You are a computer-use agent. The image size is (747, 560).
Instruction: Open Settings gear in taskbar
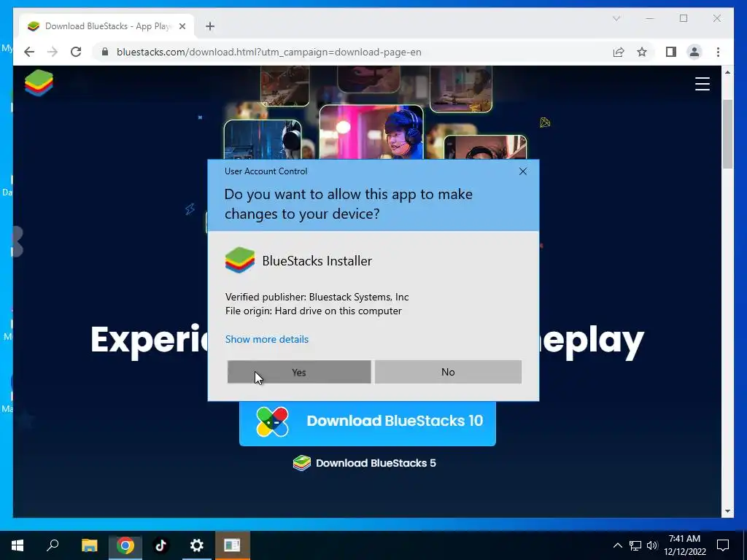point(196,545)
